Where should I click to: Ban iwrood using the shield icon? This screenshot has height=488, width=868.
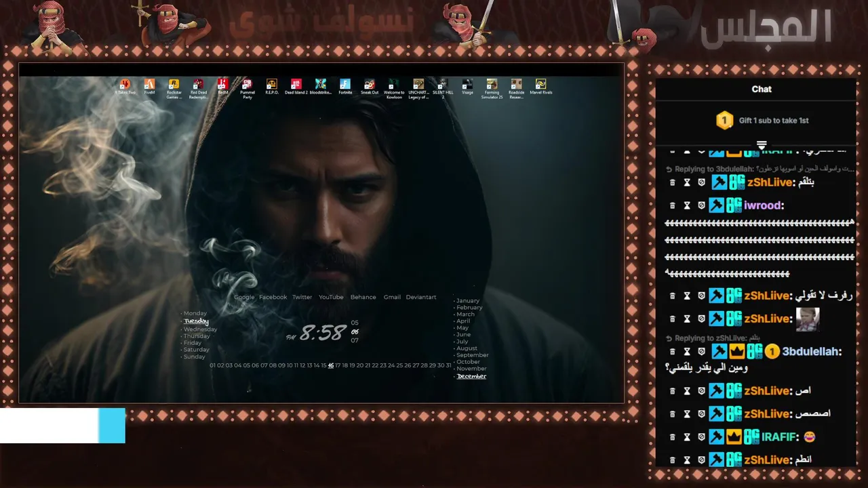tap(701, 205)
